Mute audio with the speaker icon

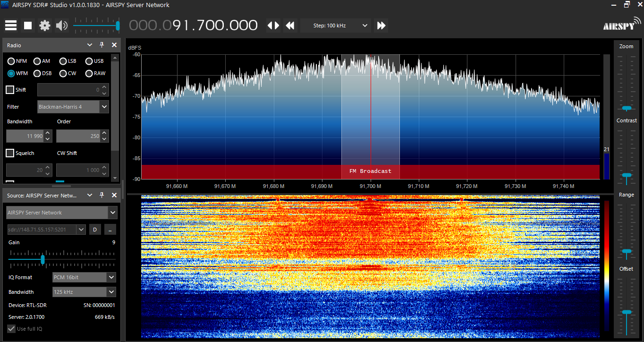62,26
